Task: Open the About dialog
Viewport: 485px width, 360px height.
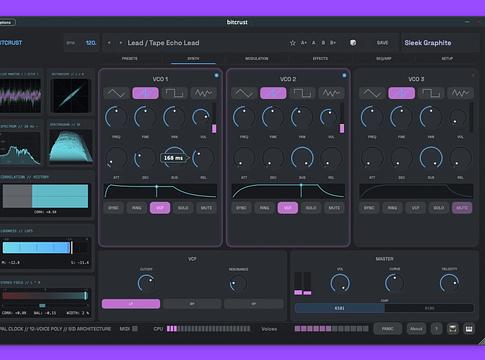Action: (416, 329)
